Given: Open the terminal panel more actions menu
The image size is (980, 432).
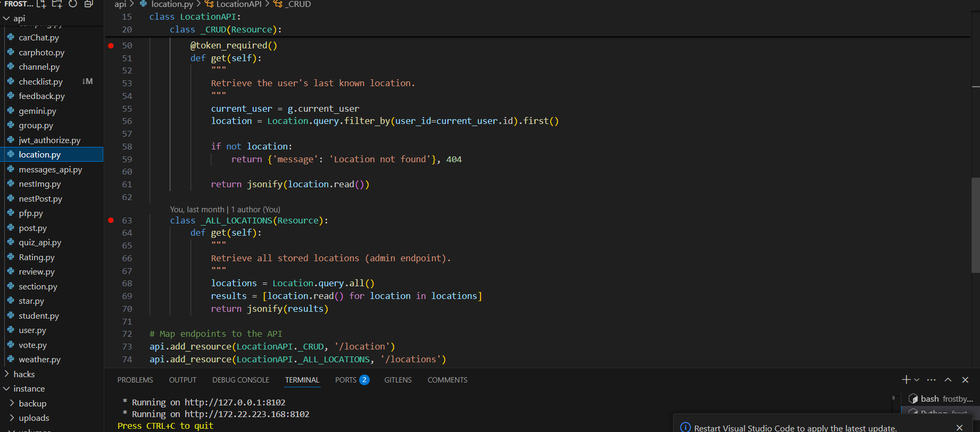Looking at the screenshot, I should [931, 380].
